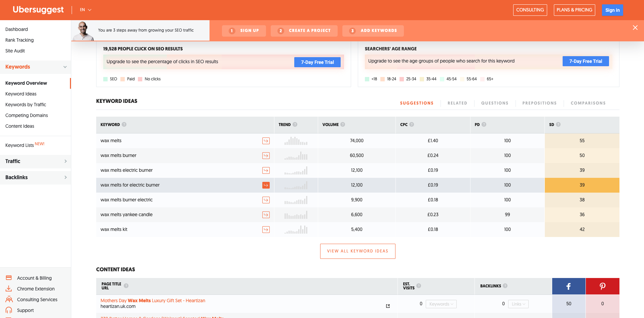
Task: Click 7-Day Free Trial in age range panel
Action: click(x=586, y=61)
